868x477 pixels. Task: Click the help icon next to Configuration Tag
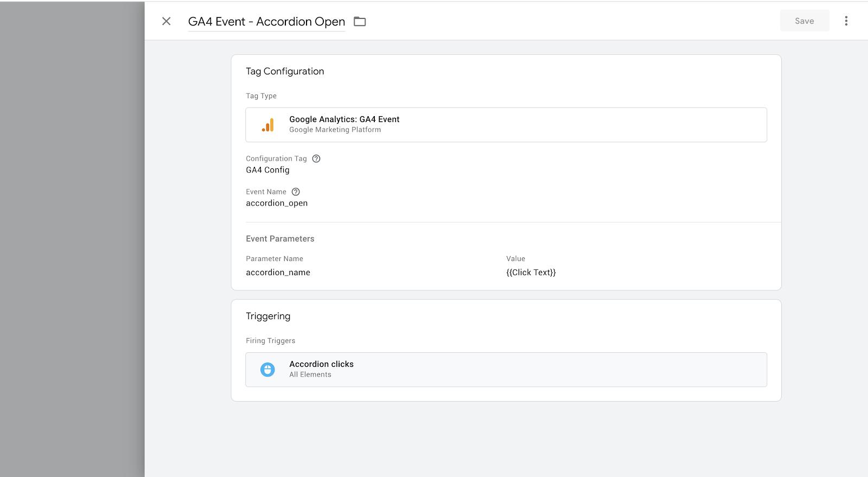point(316,158)
